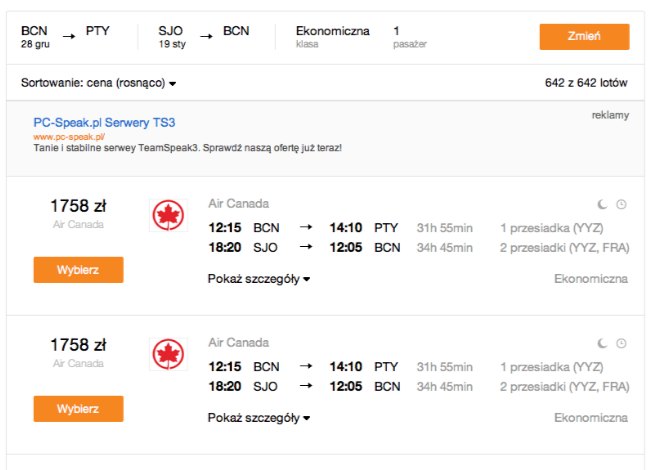Screen dimensions: 654x470
Task: Click the orange Zmień button
Action: click(x=584, y=37)
